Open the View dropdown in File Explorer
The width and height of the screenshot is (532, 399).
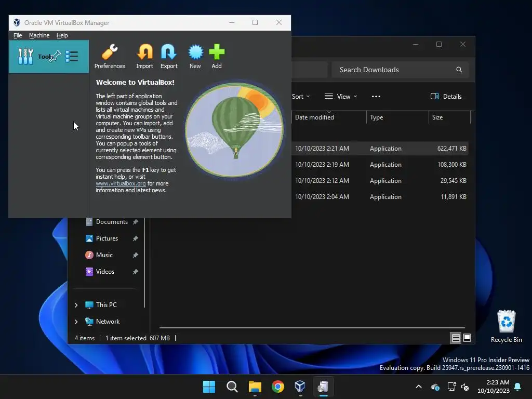(x=341, y=97)
